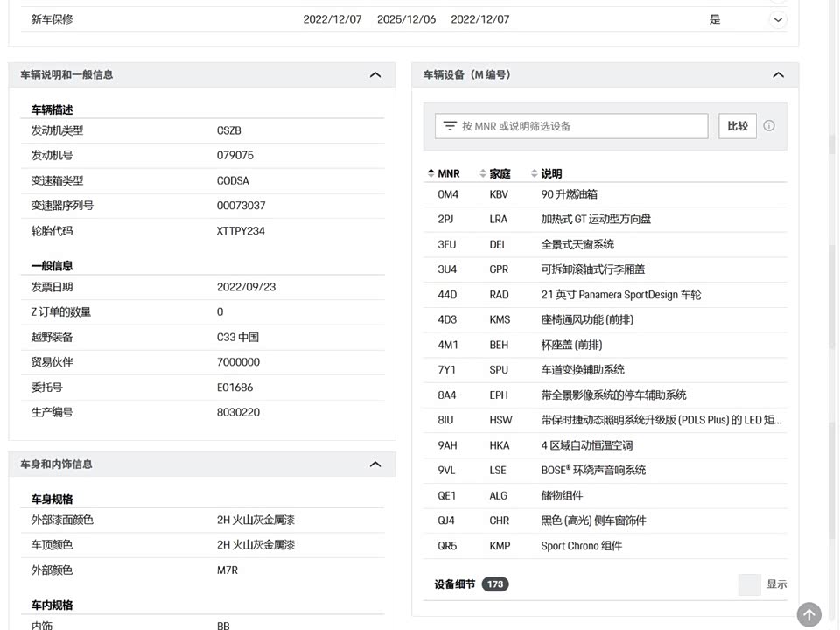Expand the 新车保修 row with round chevron

coord(778,19)
